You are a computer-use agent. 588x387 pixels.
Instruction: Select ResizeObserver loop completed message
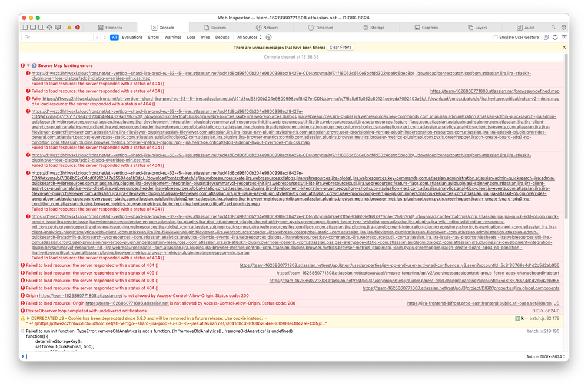(87, 311)
